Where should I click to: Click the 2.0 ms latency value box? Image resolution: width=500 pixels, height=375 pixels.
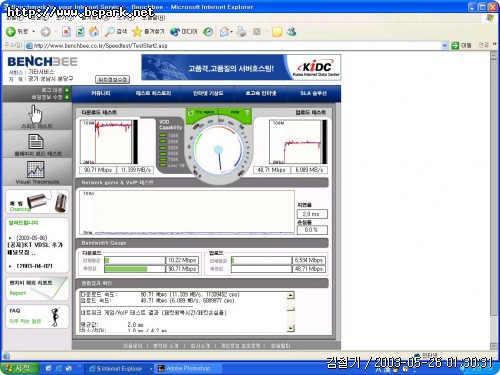click(312, 214)
